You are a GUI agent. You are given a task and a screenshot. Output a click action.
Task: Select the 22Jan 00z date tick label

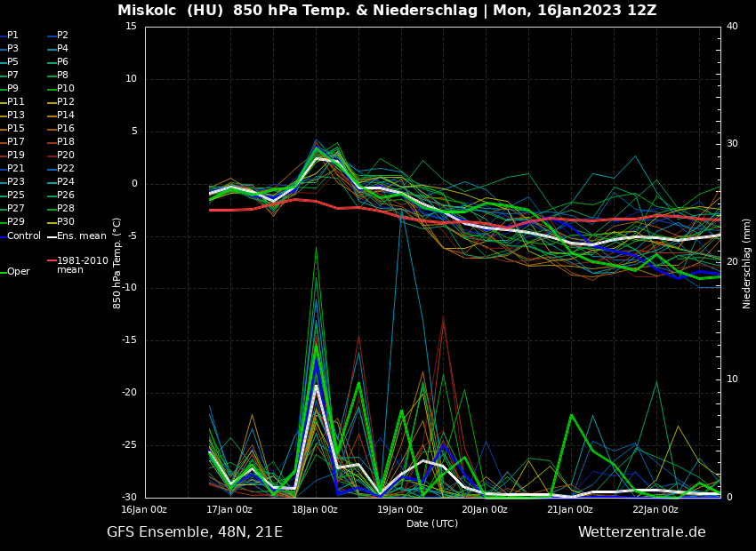coord(655,510)
